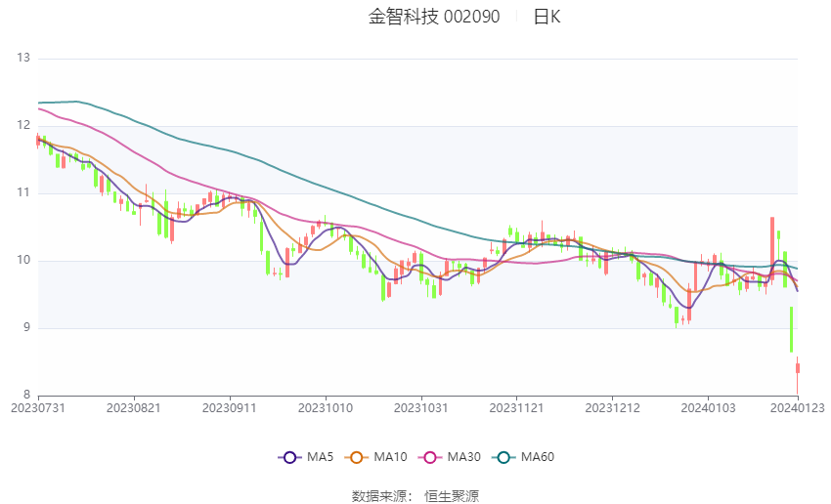The height and width of the screenshot is (504, 831).
Task: Click x-axis date label 20231031
Action: [x=420, y=408]
